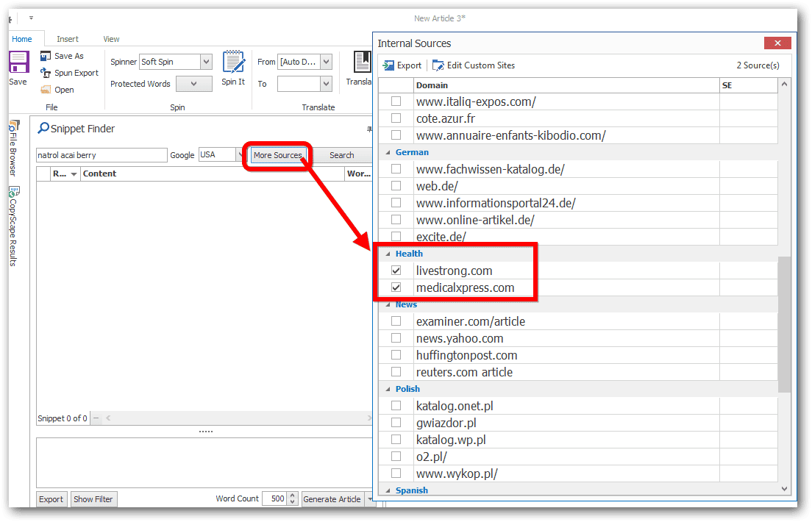Click the Save floppy disk icon
Image resolution: width=812 pixels, height=522 pixels.
(18, 62)
